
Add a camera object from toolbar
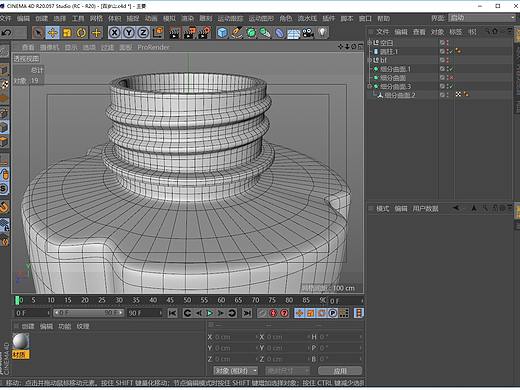pyautogui.click(x=308, y=33)
